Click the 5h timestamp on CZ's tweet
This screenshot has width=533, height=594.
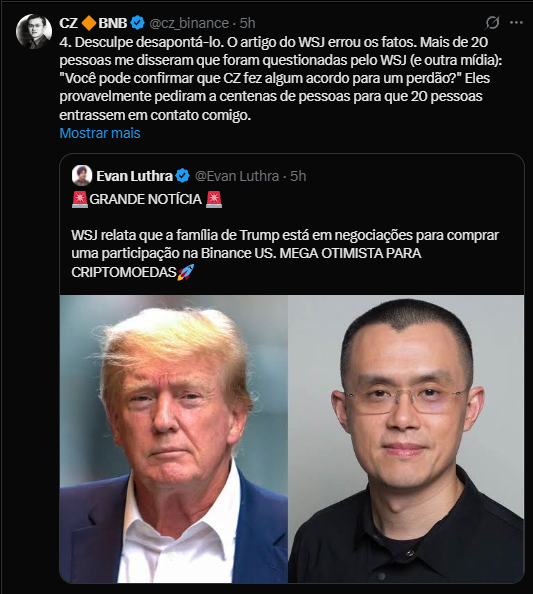pos(247,23)
